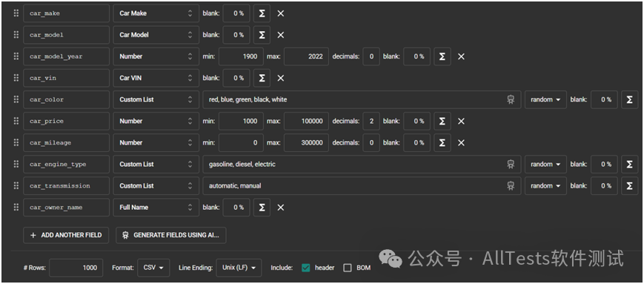Screen dimensions: 644x284
Task: Click ADD ANOTHER FIELD button
Action: [66, 236]
